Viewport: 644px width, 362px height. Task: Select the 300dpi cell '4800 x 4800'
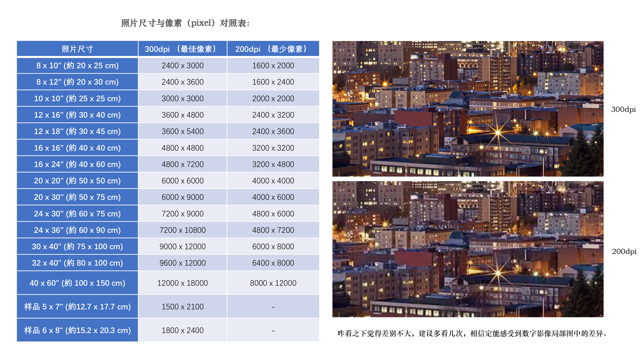[x=183, y=148]
